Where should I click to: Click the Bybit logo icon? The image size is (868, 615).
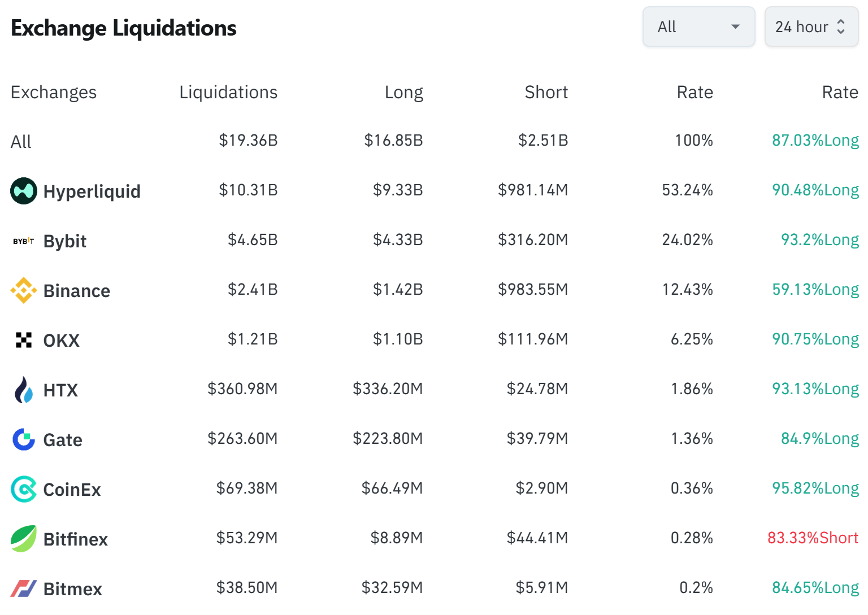click(x=24, y=241)
